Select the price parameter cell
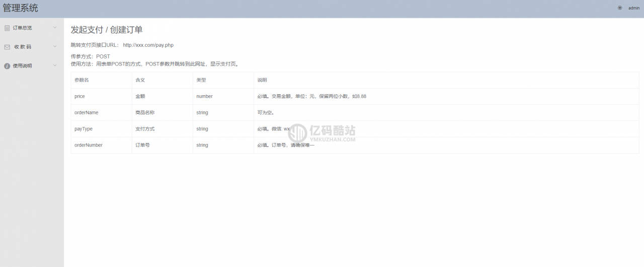The image size is (644, 267). (x=101, y=96)
